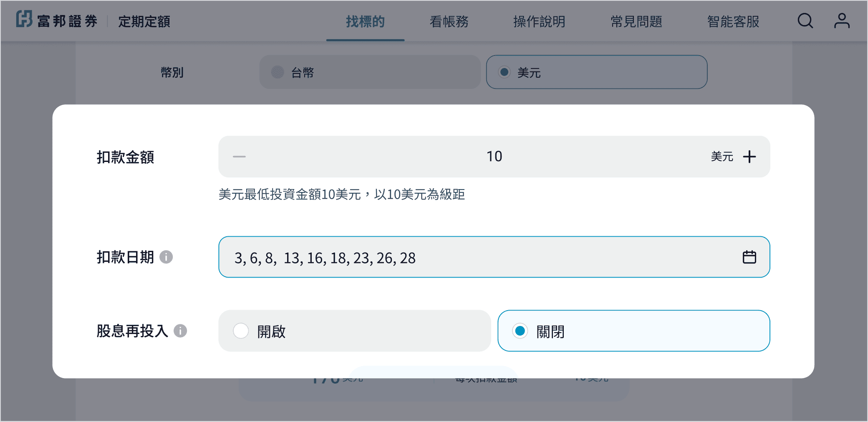Click the plus icon to increase 扣款金額
Image resolution: width=868 pixels, height=422 pixels.
(x=749, y=157)
